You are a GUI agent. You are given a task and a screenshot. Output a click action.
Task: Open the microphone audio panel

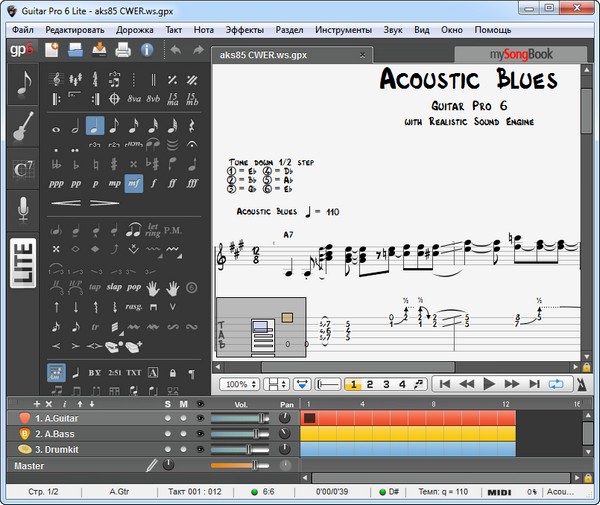pos(24,209)
